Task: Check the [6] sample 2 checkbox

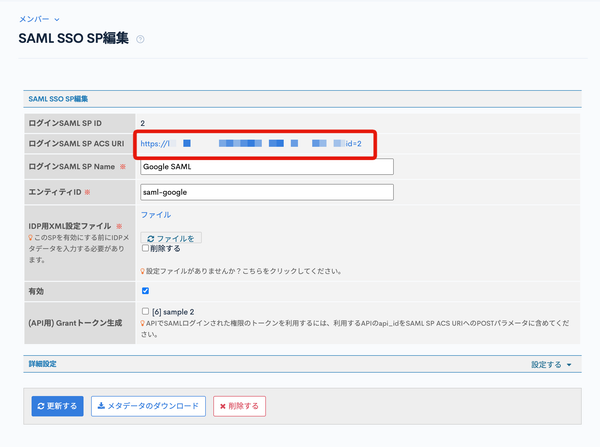Action: (145, 311)
